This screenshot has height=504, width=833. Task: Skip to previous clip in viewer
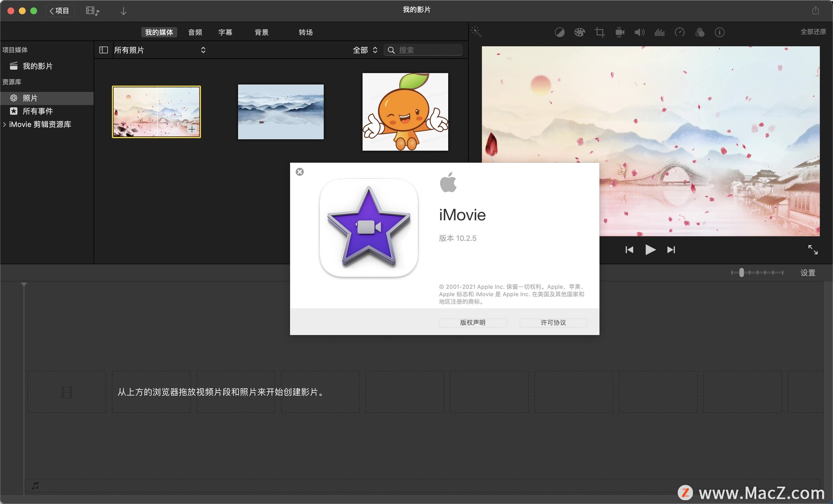(629, 250)
